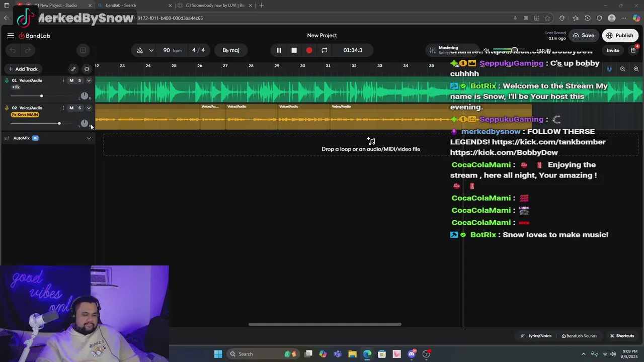Toggle the snap-to-grid magnet
This screenshot has width=644, height=362.
[609, 69]
